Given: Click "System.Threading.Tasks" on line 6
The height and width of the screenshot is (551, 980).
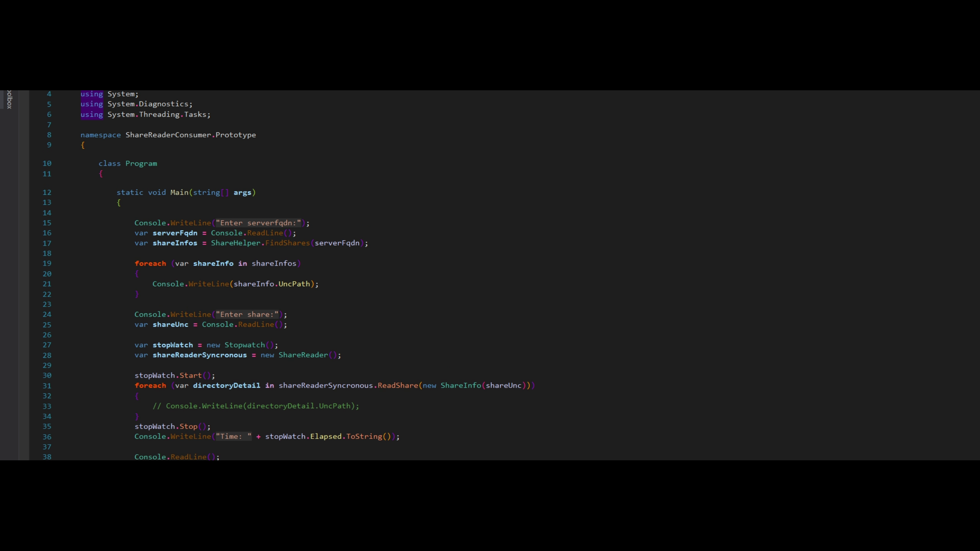Looking at the screenshot, I should click(157, 114).
